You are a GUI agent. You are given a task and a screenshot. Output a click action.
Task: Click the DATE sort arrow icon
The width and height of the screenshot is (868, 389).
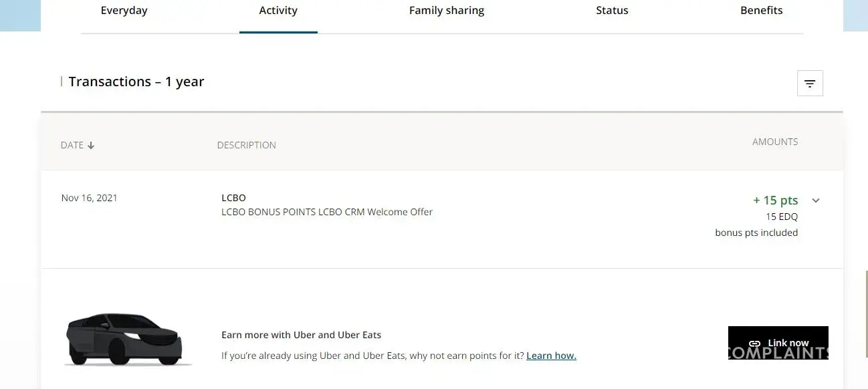click(x=91, y=146)
